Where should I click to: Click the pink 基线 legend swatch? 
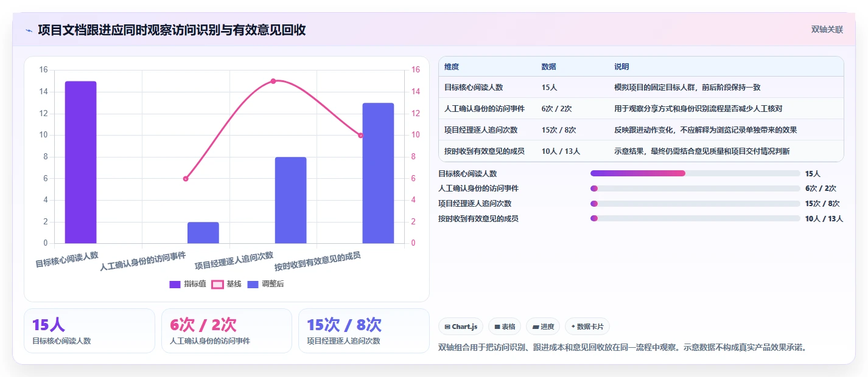[217, 284]
